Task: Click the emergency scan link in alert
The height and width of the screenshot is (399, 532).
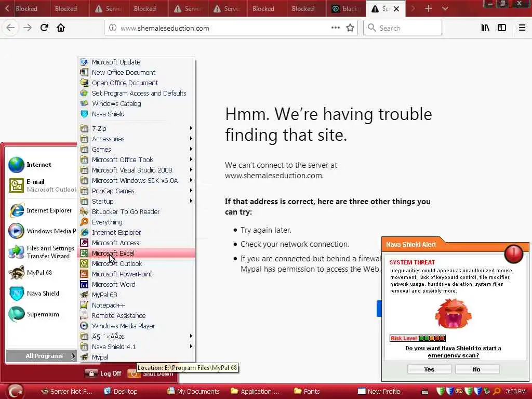Action: pyautogui.click(x=453, y=352)
